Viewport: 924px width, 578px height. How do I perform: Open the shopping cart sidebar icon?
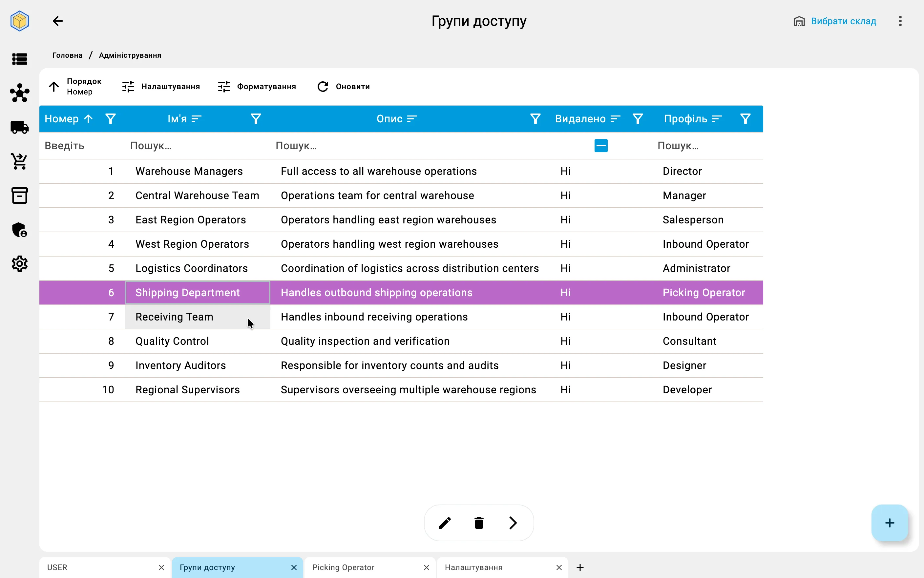[19, 161]
